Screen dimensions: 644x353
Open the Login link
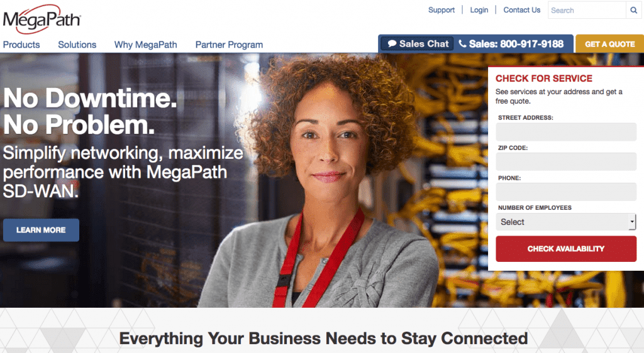(479, 10)
